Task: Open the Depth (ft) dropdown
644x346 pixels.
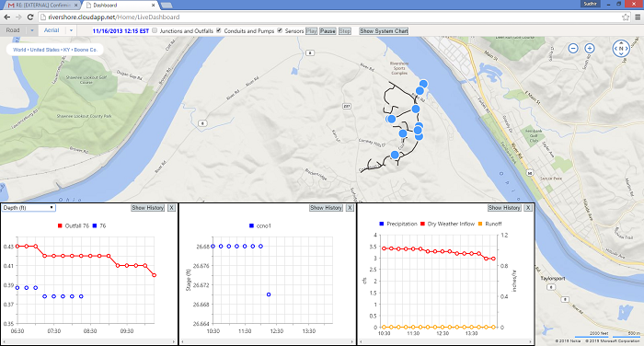Action: 29,208
